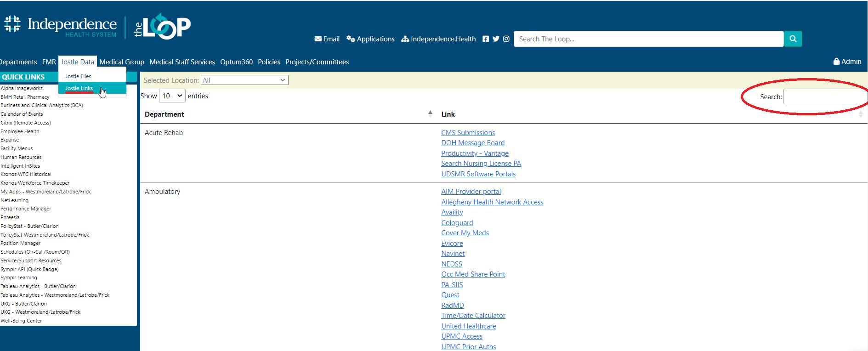Screen dimensions: 868x351
Task: Open the Navinet link
Action: point(453,254)
